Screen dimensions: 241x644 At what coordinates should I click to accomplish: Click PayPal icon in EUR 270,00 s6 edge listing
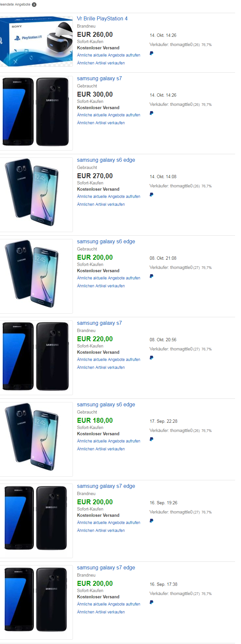pos(151,195)
